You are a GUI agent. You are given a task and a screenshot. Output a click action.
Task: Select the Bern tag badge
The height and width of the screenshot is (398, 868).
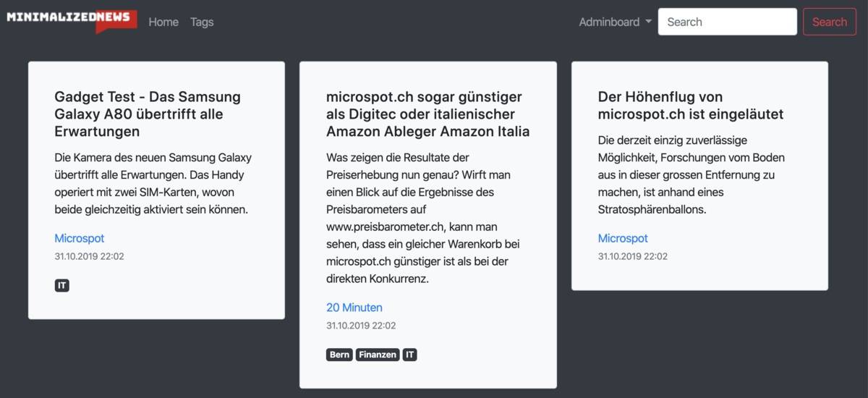coord(339,355)
